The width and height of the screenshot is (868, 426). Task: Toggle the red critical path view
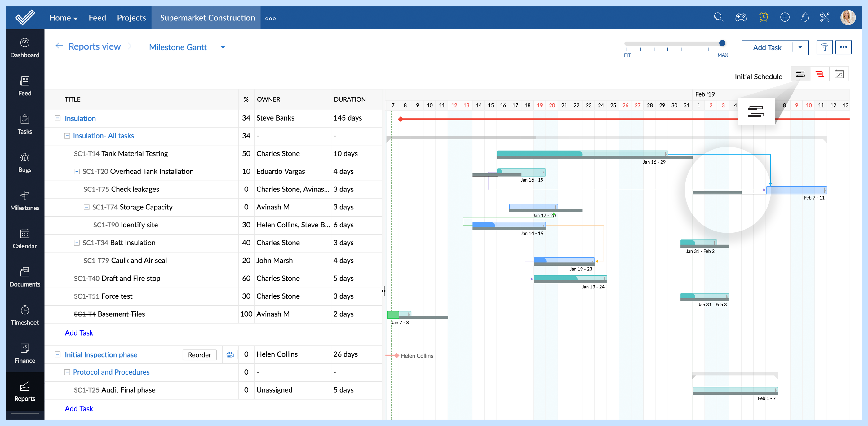pos(819,74)
